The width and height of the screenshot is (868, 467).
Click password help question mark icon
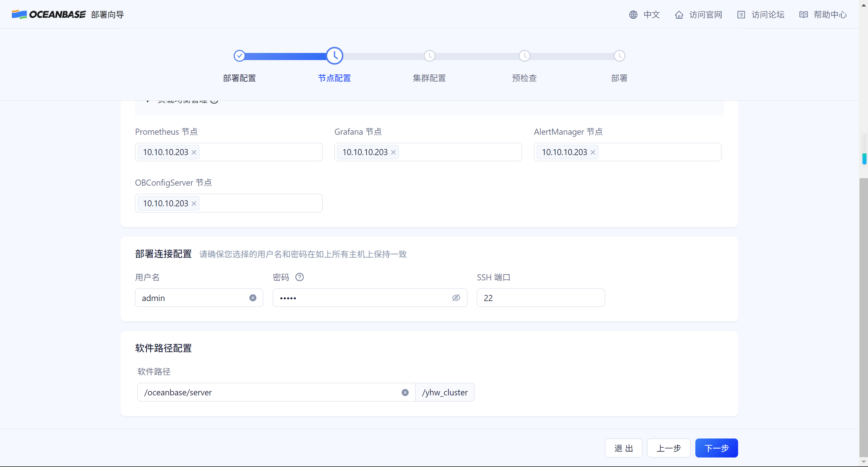(300, 277)
